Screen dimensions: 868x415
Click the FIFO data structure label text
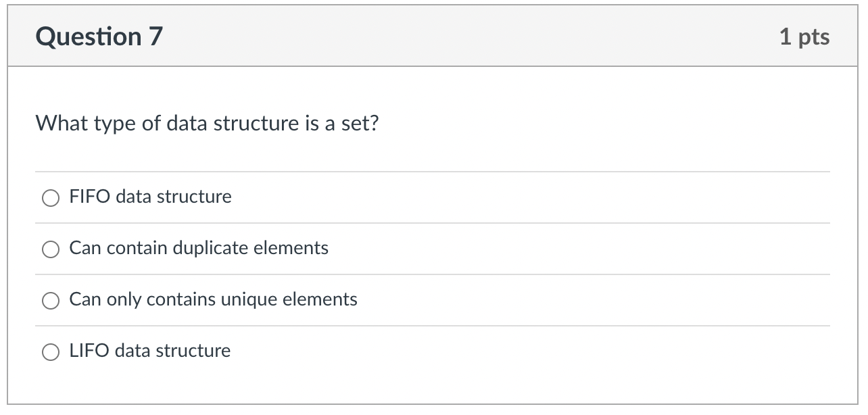tap(150, 197)
